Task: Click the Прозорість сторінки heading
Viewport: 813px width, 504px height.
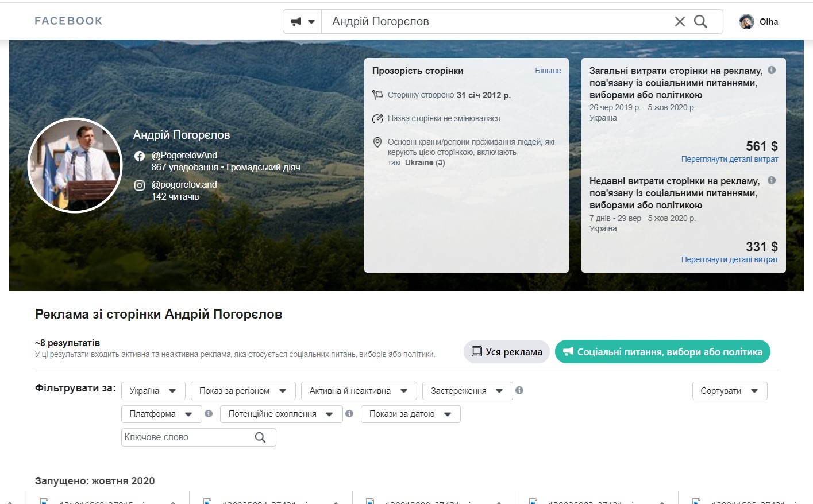Action: (x=418, y=71)
